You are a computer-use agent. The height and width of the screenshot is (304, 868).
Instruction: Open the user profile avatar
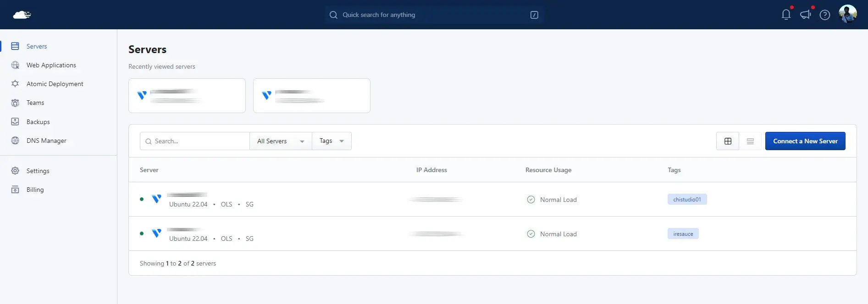coord(847,14)
